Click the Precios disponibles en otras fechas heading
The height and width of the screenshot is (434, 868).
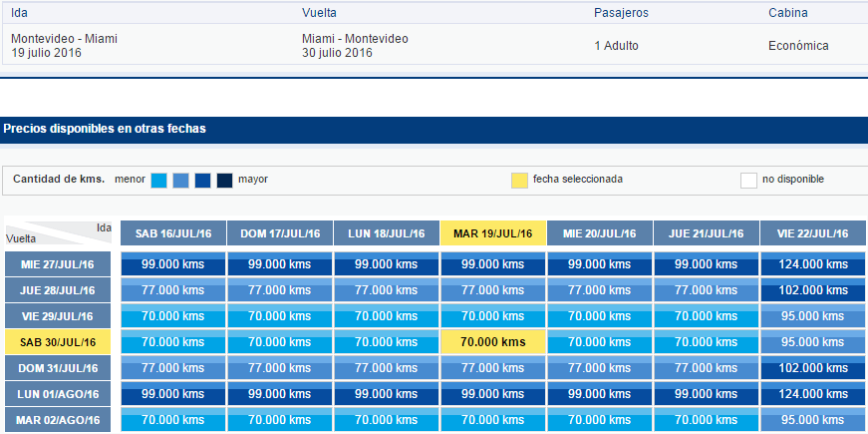click(105, 129)
